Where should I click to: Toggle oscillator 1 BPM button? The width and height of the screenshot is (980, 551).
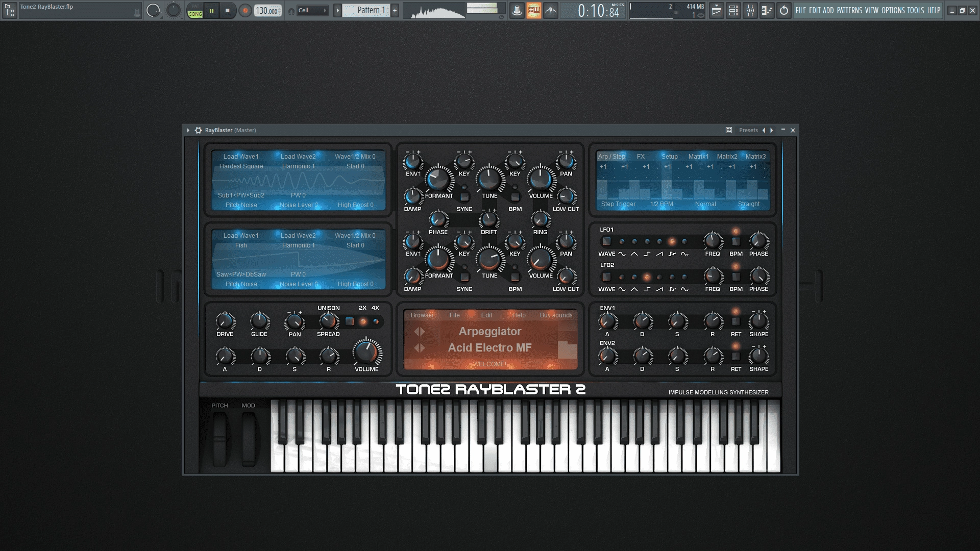(516, 196)
